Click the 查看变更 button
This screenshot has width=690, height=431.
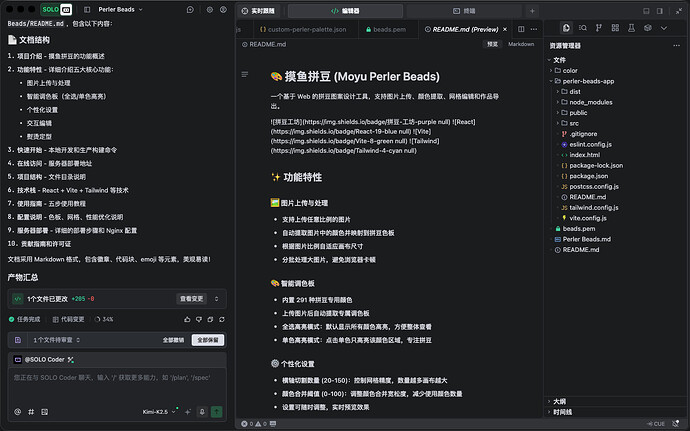(x=193, y=298)
